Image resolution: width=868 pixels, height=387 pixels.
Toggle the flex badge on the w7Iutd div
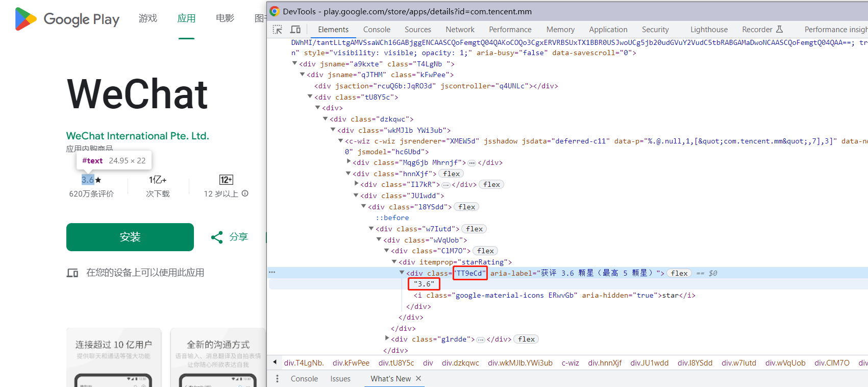(474, 229)
